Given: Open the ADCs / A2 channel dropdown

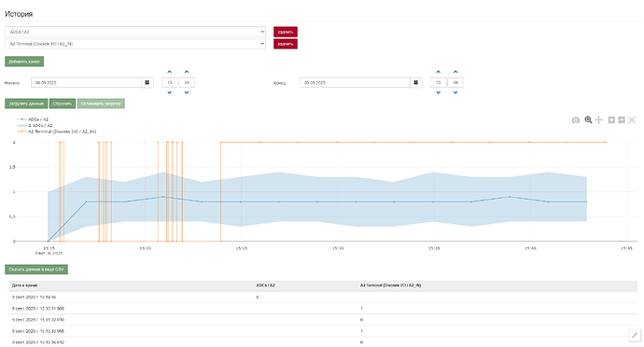Looking at the screenshot, I should [x=135, y=32].
